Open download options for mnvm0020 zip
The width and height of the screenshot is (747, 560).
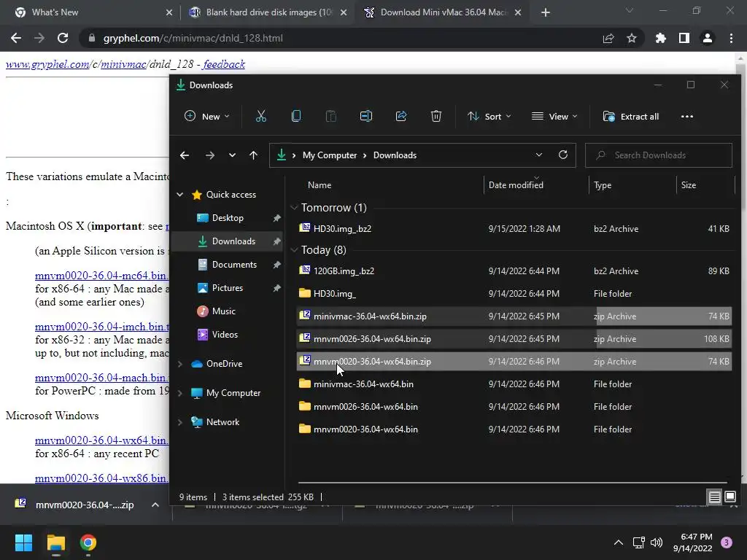(155, 505)
